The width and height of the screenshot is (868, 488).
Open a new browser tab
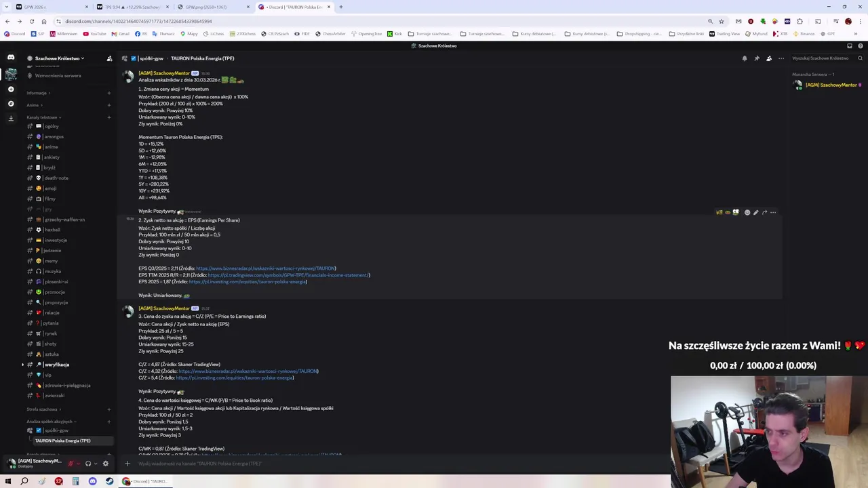(x=341, y=7)
